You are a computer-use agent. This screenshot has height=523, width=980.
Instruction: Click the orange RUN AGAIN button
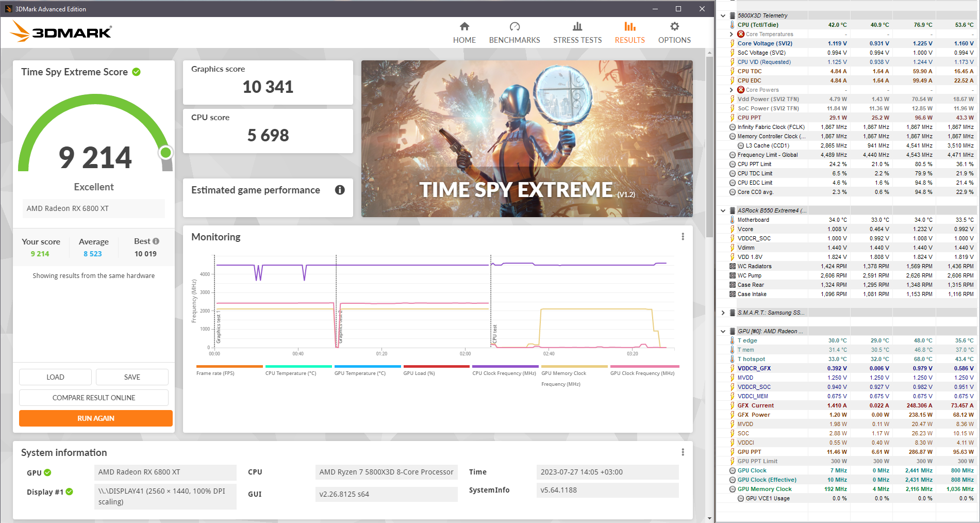click(96, 418)
